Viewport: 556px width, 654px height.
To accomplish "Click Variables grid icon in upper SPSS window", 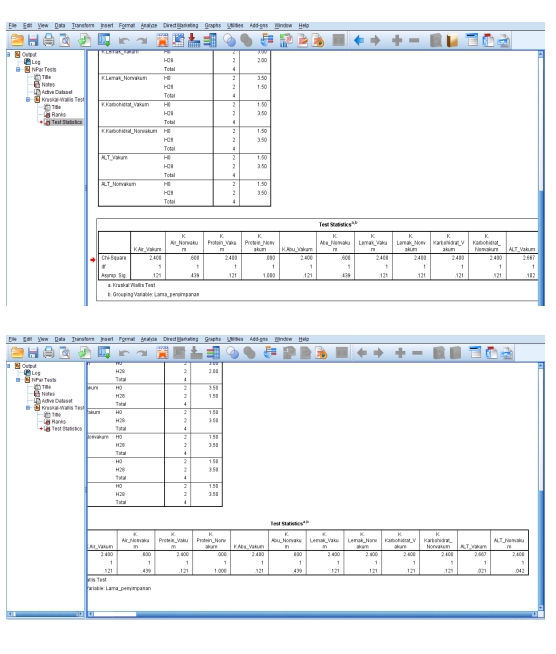I will tap(210, 40).
